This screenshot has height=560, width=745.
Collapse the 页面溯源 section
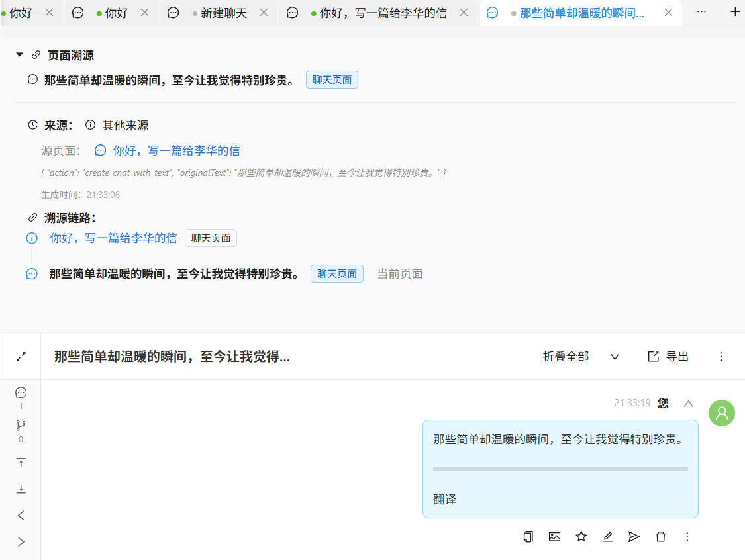(x=19, y=55)
